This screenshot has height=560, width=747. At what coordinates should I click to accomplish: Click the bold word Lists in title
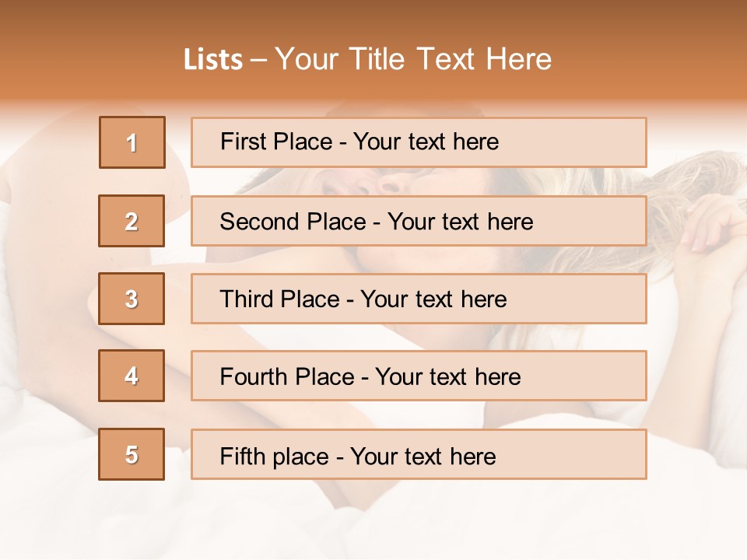[x=212, y=60]
